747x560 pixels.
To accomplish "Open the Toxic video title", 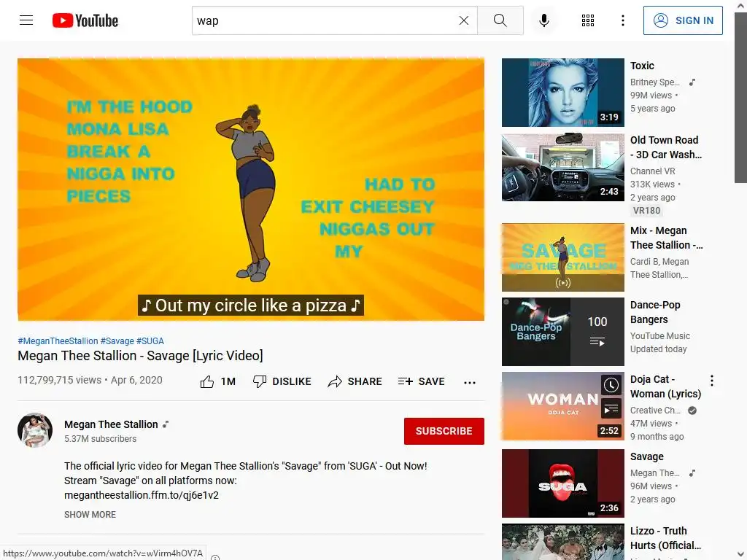I will [x=642, y=66].
